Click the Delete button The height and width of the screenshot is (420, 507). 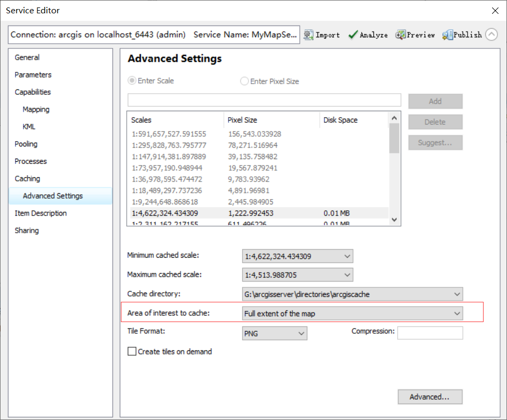click(x=435, y=122)
